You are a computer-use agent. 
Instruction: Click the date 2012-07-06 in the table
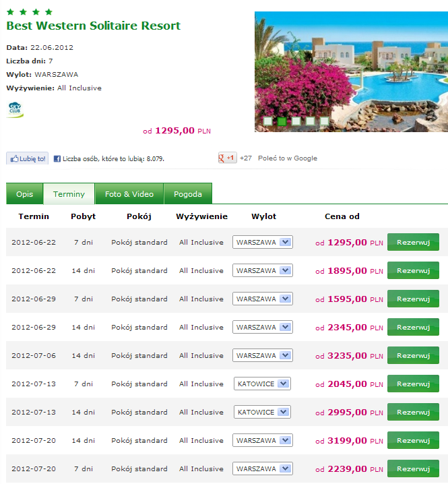click(x=34, y=356)
